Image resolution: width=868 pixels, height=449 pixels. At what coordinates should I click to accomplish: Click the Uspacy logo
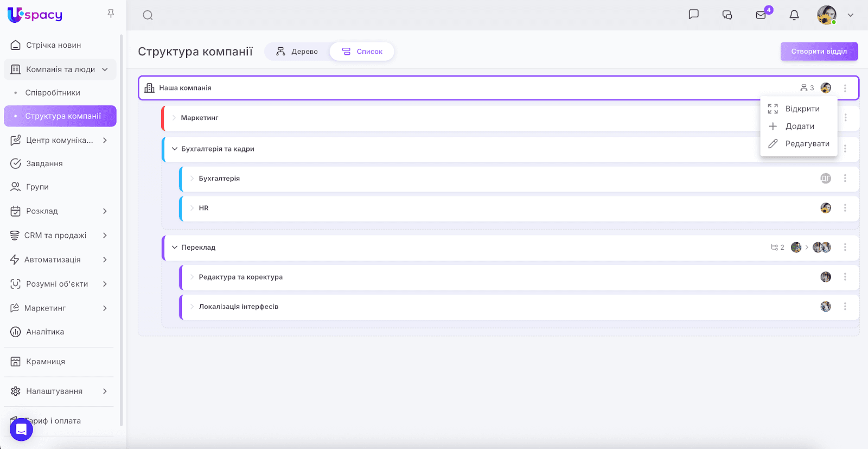click(35, 15)
